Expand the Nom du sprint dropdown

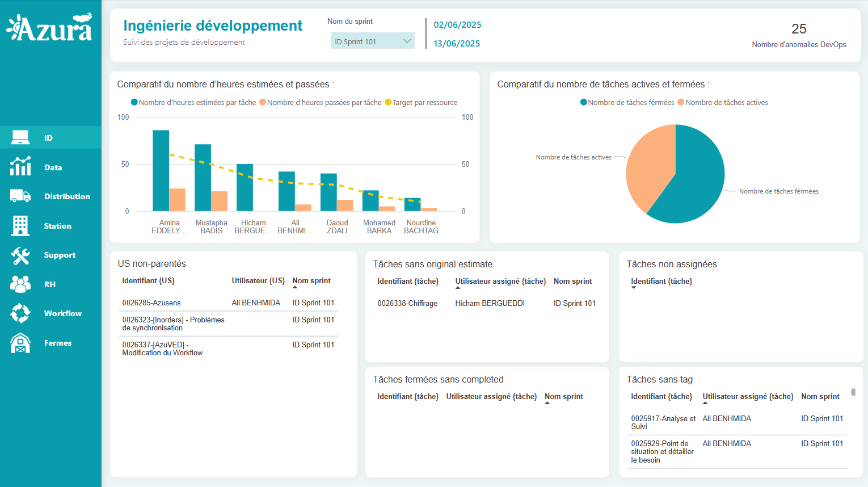(372, 41)
